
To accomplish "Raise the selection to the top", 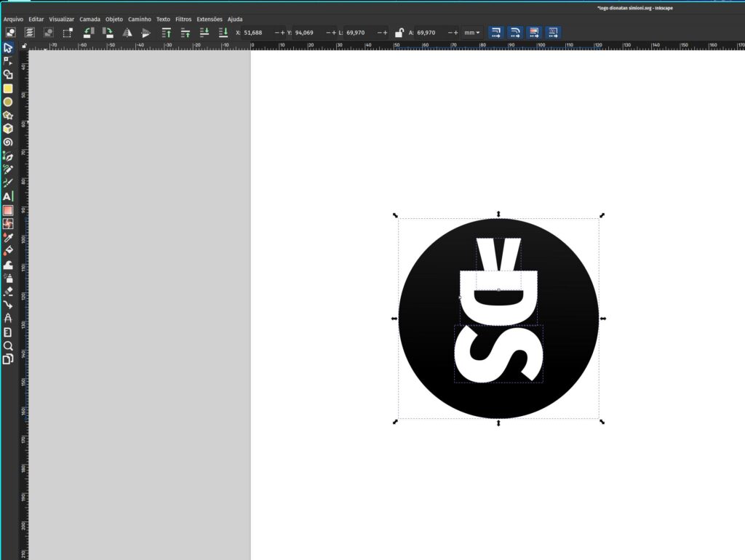I will (167, 32).
